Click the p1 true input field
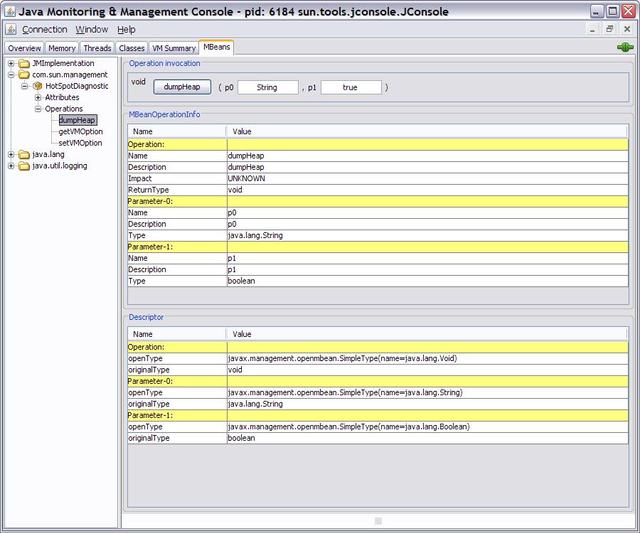640x533 pixels. click(350, 88)
